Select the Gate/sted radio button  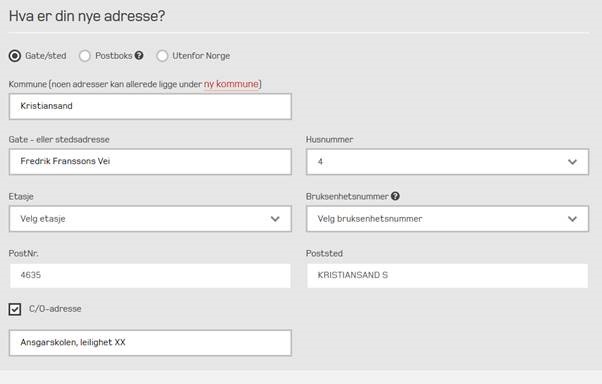(x=15, y=56)
